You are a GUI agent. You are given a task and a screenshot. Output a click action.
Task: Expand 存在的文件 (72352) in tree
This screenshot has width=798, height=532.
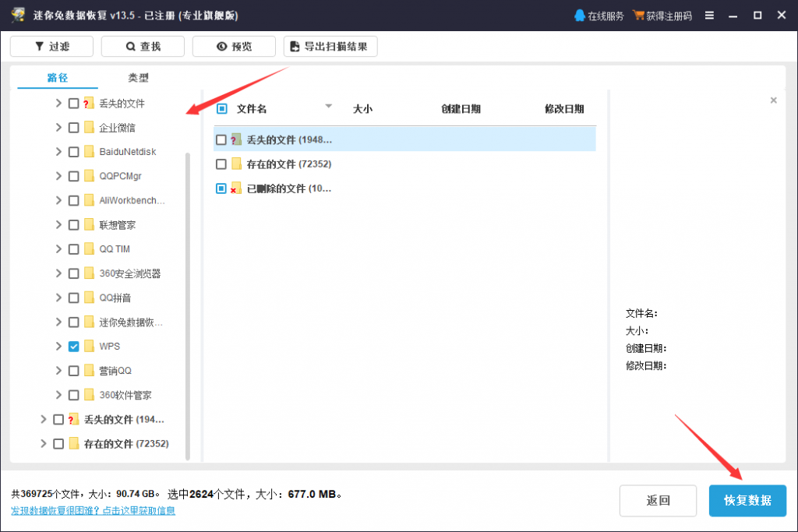click(x=44, y=443)
